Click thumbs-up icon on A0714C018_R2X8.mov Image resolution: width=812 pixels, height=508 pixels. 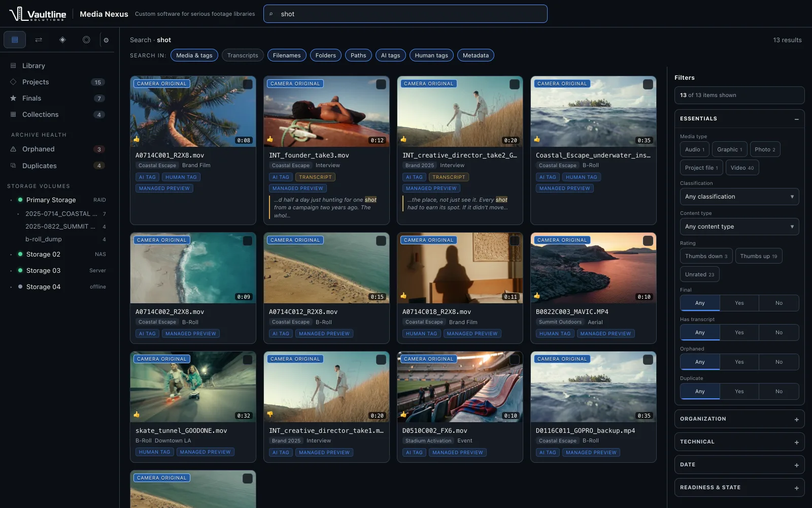pos(403,296)
